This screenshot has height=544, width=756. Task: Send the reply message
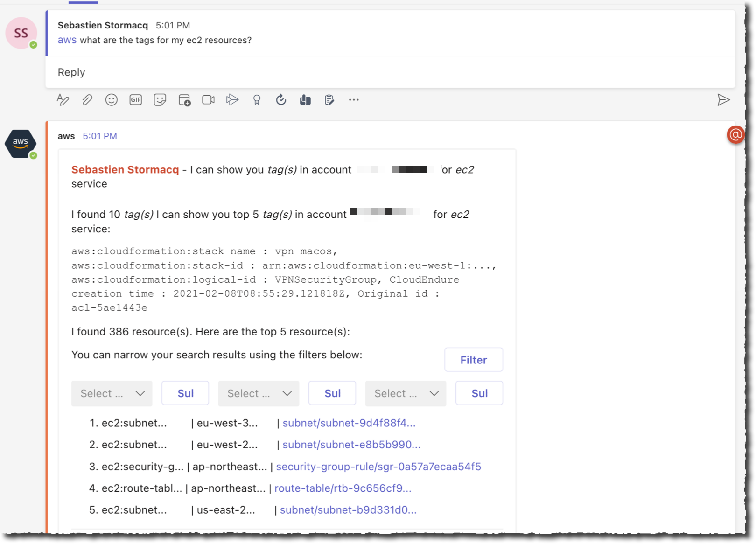724,99
